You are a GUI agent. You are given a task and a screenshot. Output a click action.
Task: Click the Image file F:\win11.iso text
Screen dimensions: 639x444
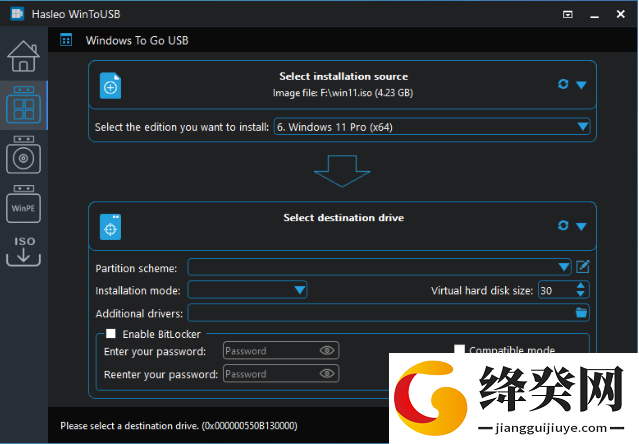343,93
